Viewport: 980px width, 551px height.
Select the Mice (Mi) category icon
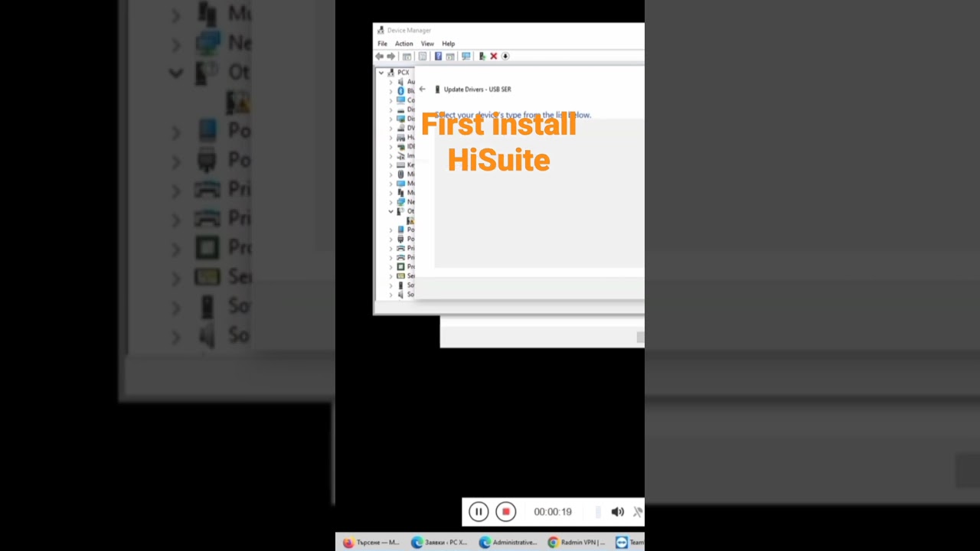tap(400, 174)
